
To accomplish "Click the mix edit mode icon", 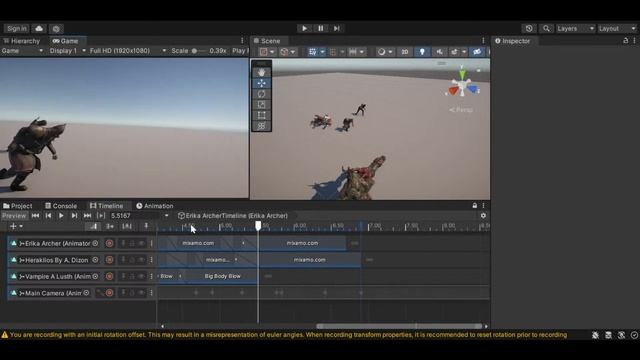I will coord(93,226).
